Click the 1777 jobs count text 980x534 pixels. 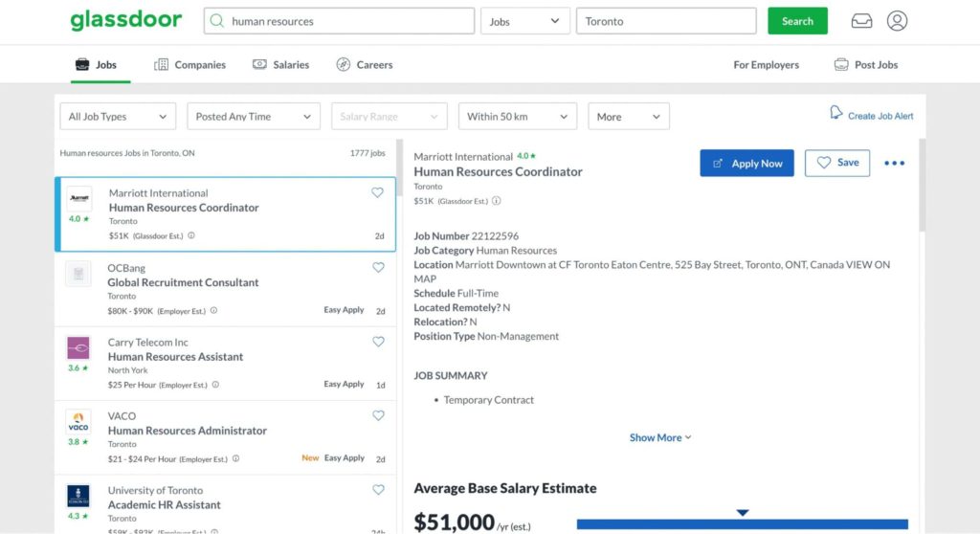point(367,152)
